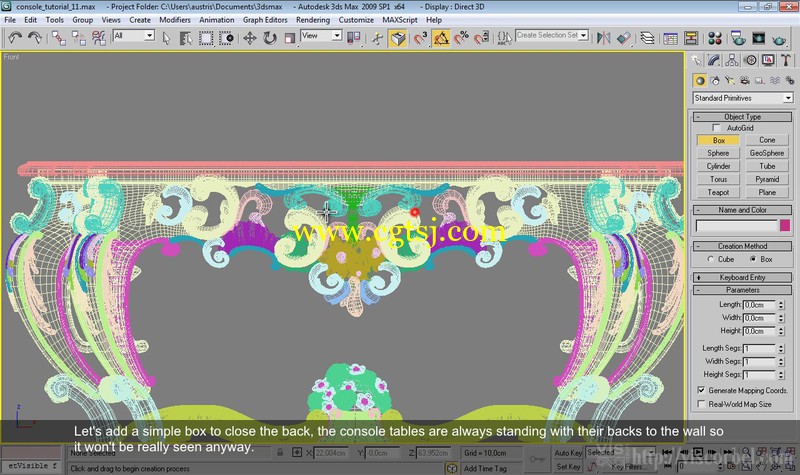Open the Graph Editors menu
800x475 pixels.
click(265, 20)
